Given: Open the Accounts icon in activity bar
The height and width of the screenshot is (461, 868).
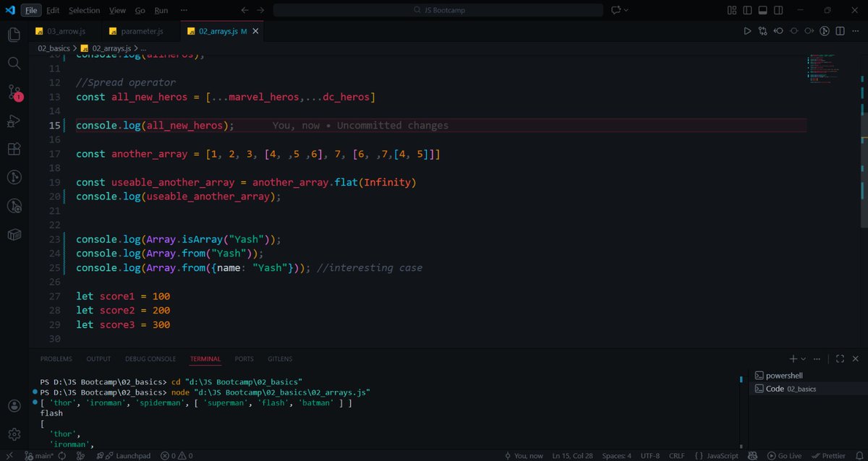Looking at the screenshot, I should (14, 407).
